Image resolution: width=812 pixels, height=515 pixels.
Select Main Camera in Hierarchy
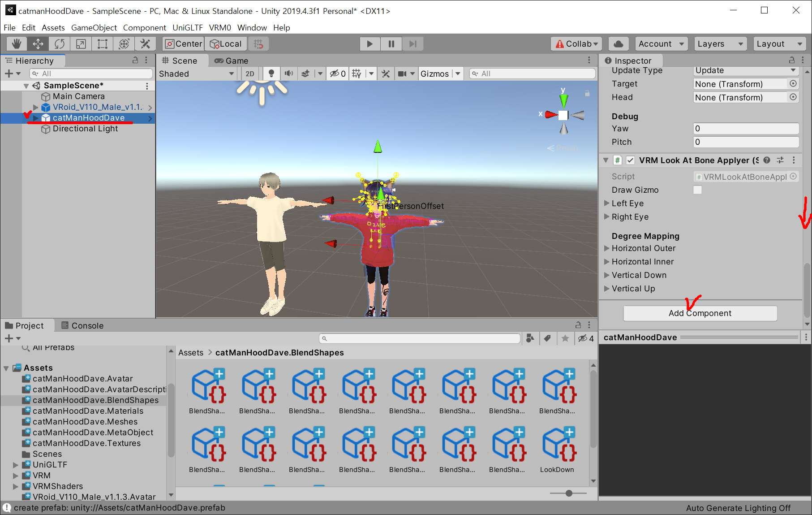pyautogui.click(x=78, y=96)
